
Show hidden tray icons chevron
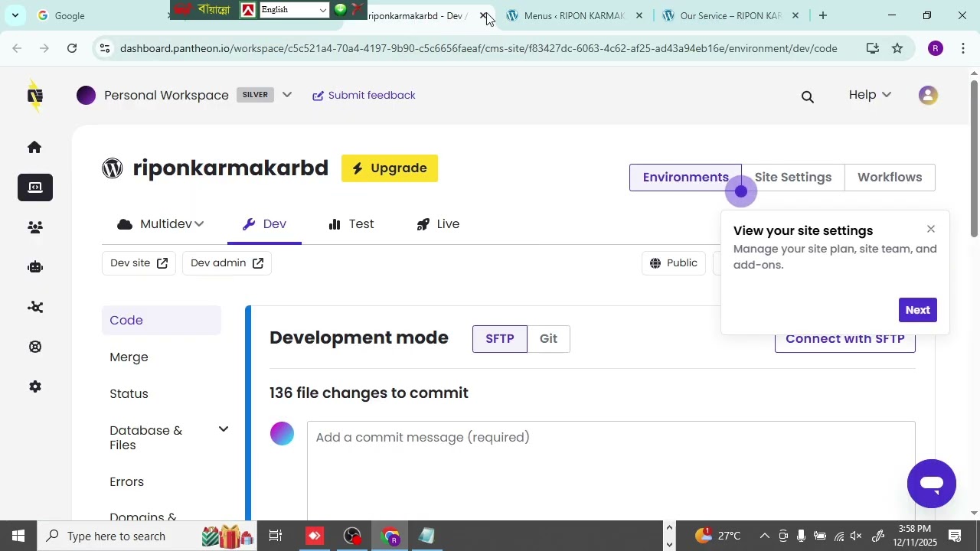point(764,536)
